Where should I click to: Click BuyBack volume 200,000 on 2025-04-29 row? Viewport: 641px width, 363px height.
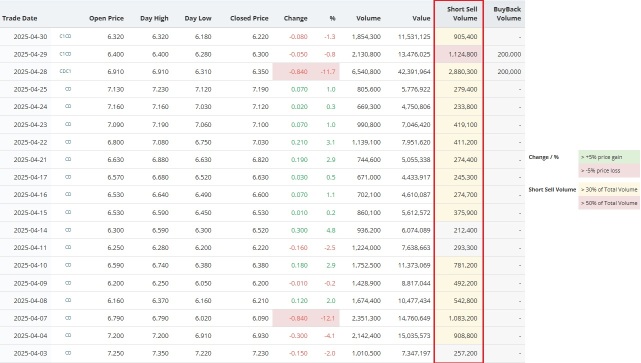click(x=509, y=54)
